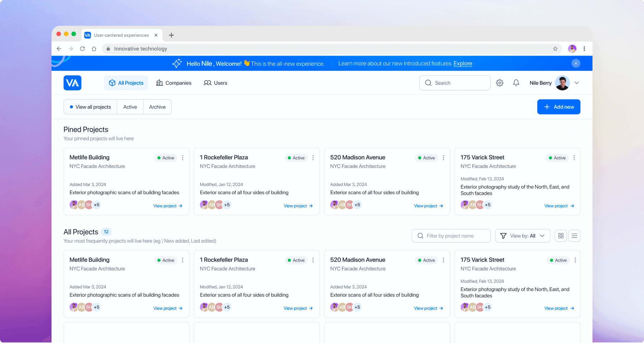Click +5 members on pinned Metlife Building
This screenshot has height=343, width=644.
pyautogui.click(x=97, y=205)
